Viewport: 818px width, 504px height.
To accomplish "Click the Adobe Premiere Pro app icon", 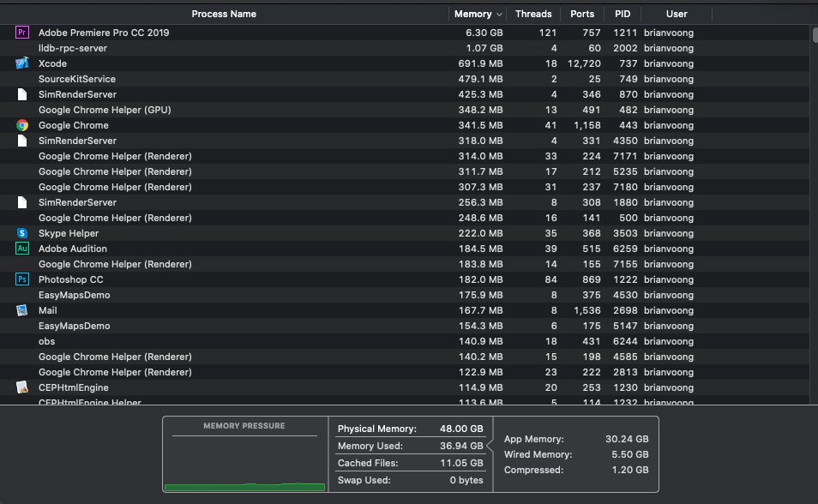I will click(x=22, y=33).
